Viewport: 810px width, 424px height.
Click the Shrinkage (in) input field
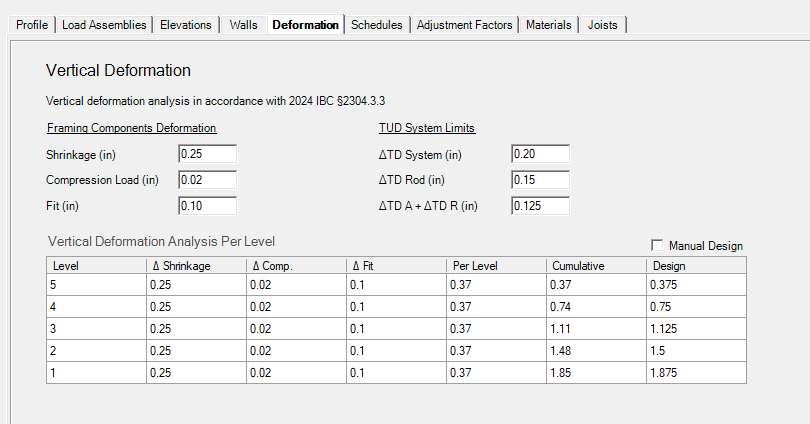pyautogui.click(x=208, y=154)
